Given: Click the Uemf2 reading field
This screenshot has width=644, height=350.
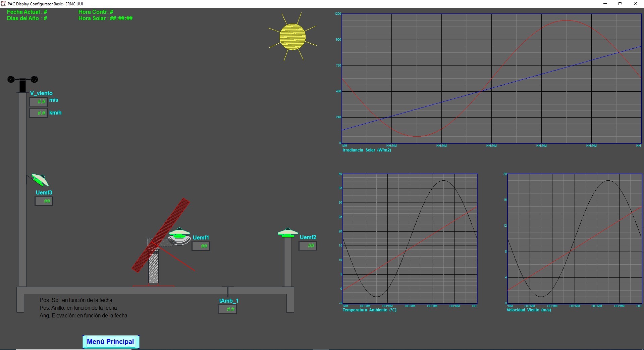Looking at the screenshot, I should click(x=308, y=246).
